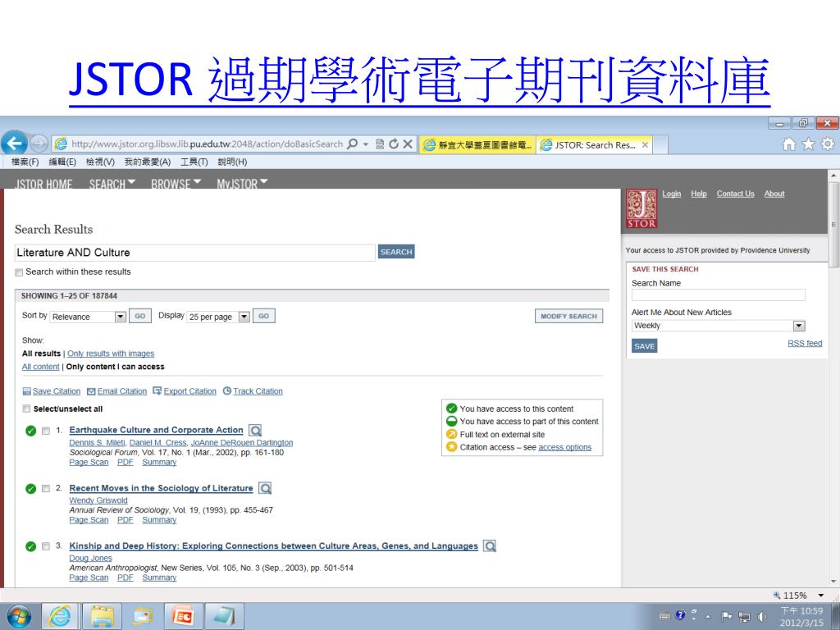The width and height of the screenshot is (840, 630).
Task: Open the 我的最愛(A) menu
Action: [148, 162]
